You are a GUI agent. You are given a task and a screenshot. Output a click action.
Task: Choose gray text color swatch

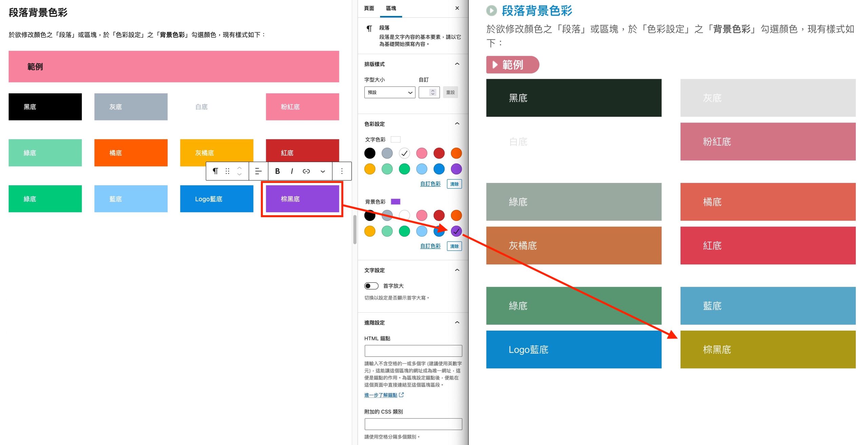pos(387,153)
